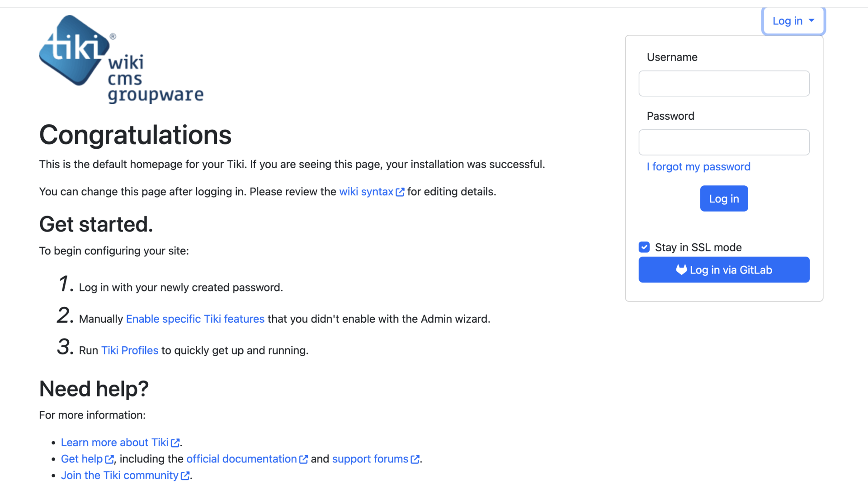
Task: Open the Tiki Profiles link
Action: click(130, 351)
